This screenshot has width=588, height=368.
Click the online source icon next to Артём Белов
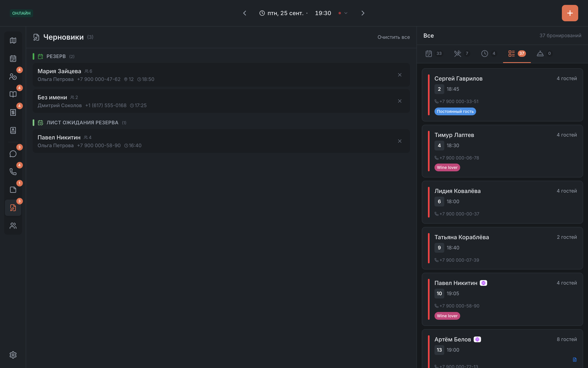pos(477,339)
